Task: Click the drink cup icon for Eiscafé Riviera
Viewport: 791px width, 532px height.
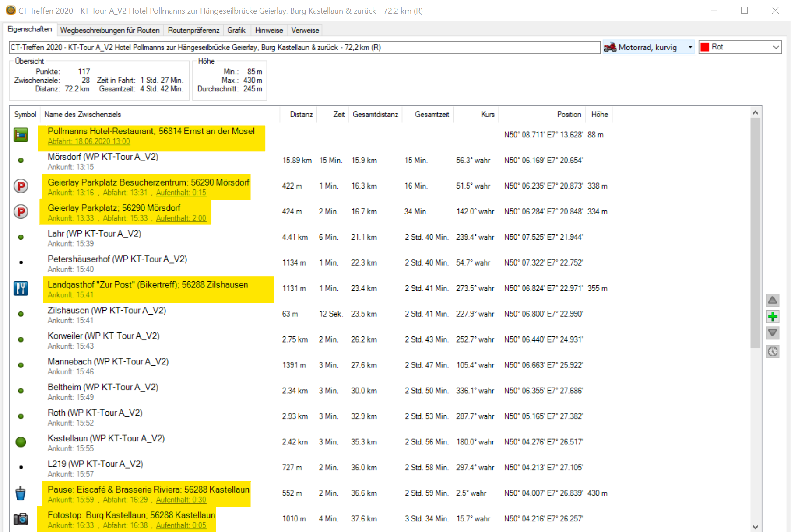Action: tap(21, 493)
